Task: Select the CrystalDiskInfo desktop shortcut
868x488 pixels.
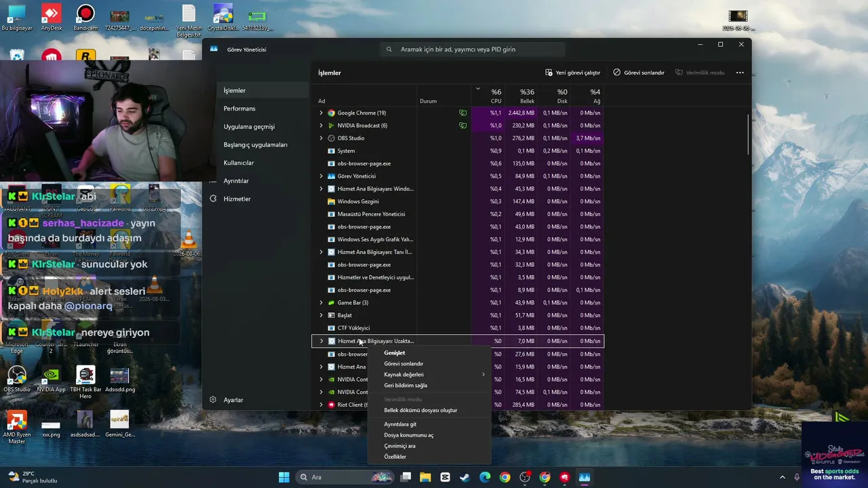Action: 223,18
